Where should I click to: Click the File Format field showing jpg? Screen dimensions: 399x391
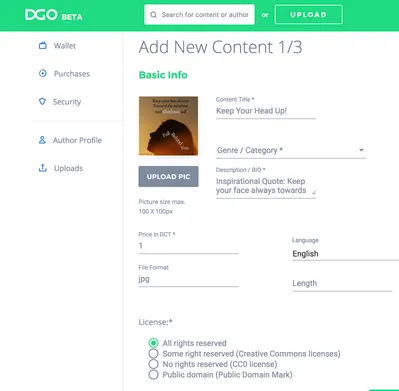pos(188,279)
